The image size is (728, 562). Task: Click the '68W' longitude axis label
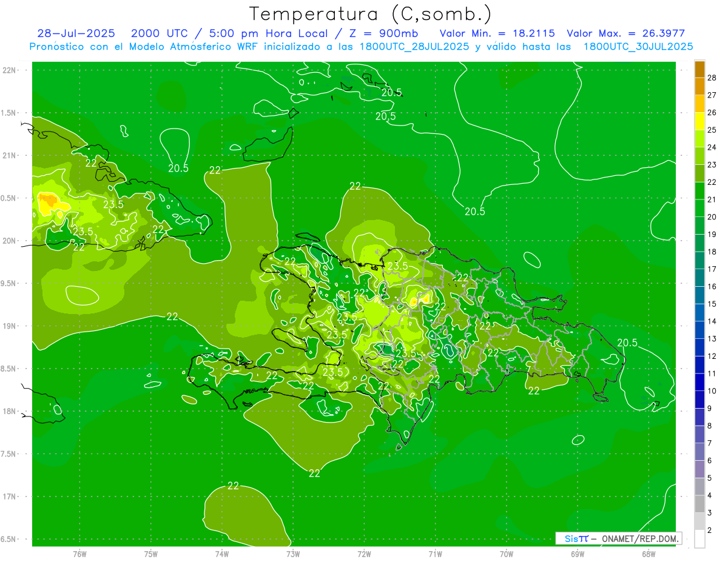click(649, 553)
